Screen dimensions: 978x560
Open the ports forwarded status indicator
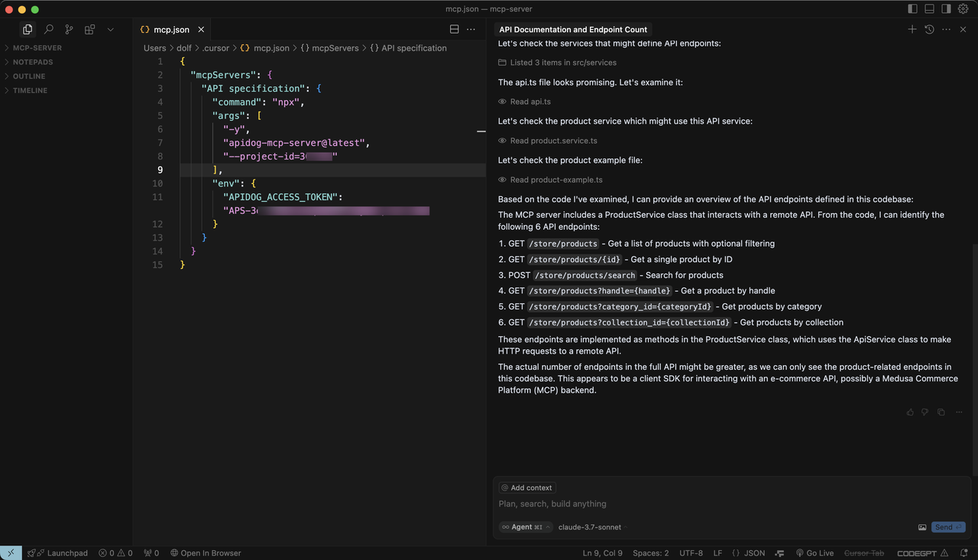(151, 553)
